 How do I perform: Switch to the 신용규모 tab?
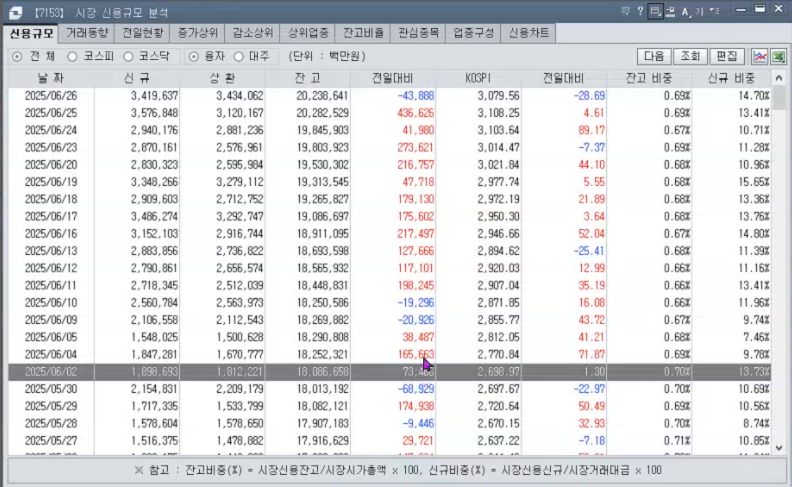(x=31, y=33)
